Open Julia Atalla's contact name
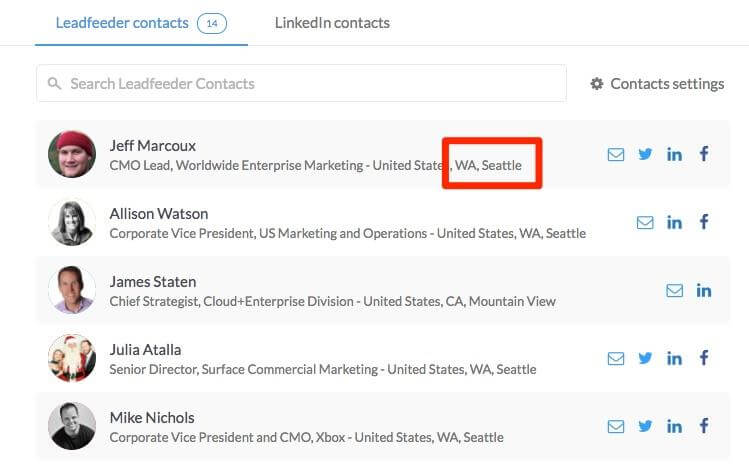 145,350
